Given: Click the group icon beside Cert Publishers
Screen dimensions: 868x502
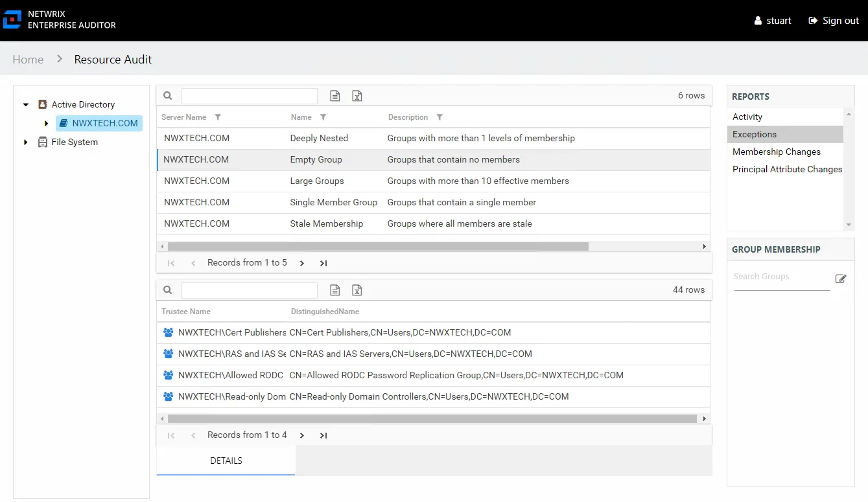Looking at the screenshot, I should [x=169, y=332].
